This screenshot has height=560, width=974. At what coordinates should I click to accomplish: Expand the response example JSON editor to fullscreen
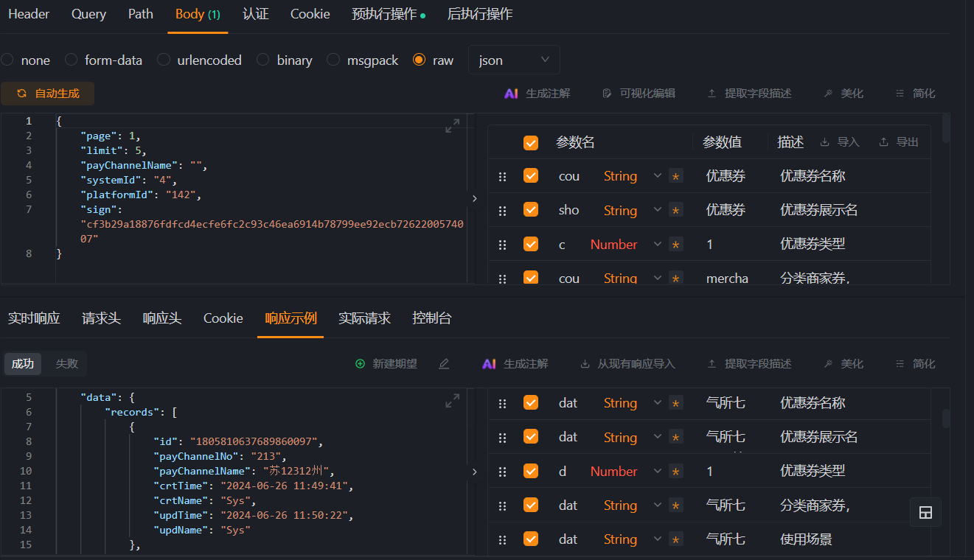pos(452,401)
